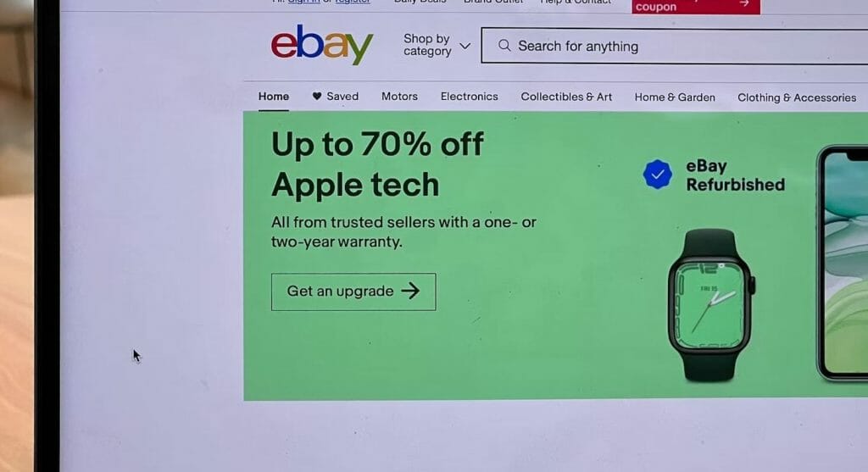Open the Electronics category

coord(470,97)
